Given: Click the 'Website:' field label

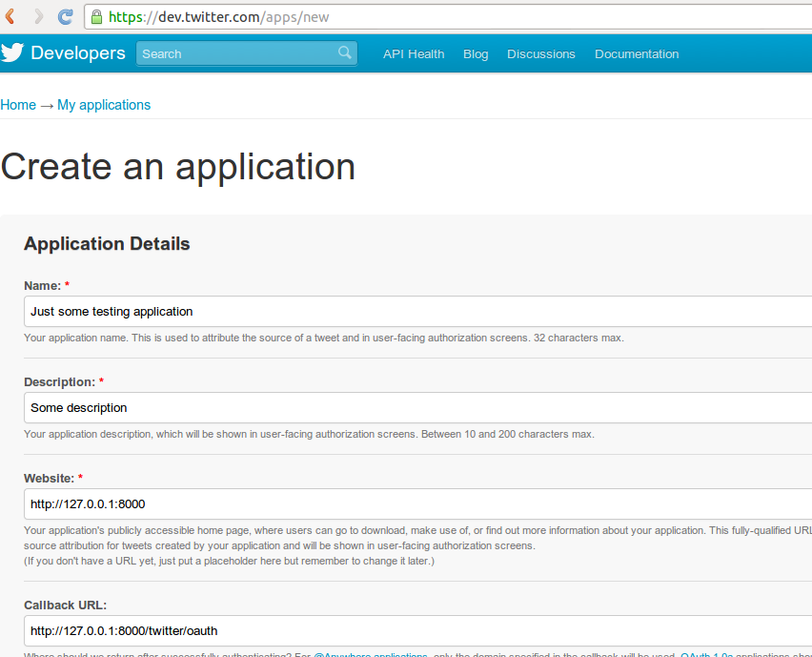Looking at the screenshot, I should coord(50,479).
